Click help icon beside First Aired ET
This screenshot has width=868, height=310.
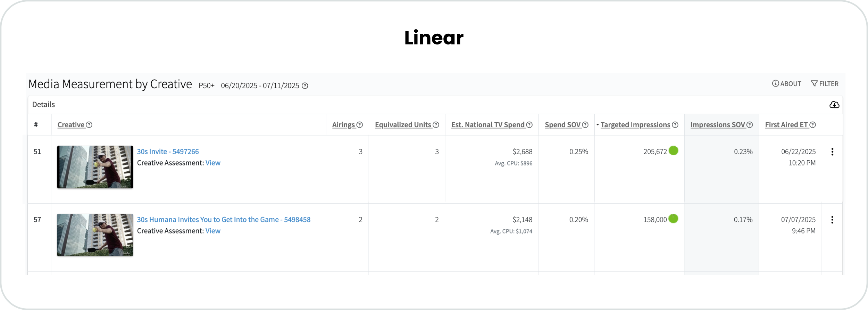click(812, 125)
